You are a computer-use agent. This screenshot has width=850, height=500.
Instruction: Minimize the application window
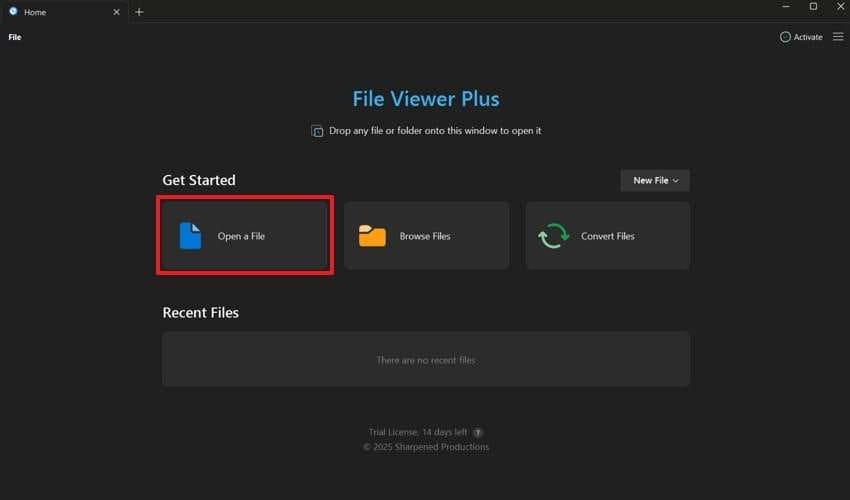785,7
